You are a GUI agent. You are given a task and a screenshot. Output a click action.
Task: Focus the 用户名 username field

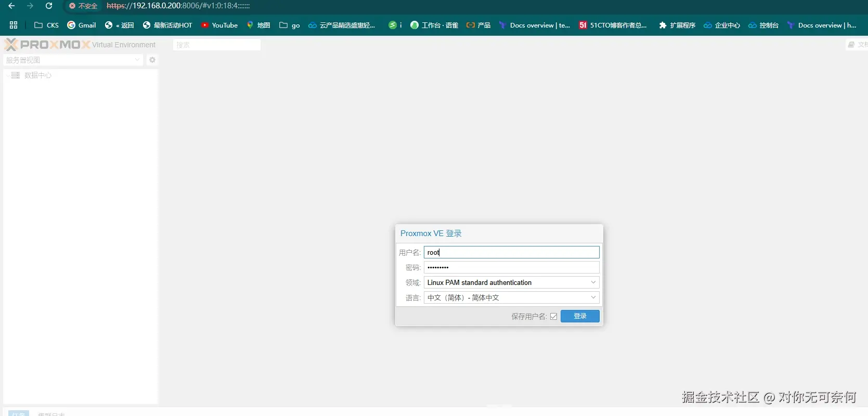pyautogui.click(x=512, y=252)
